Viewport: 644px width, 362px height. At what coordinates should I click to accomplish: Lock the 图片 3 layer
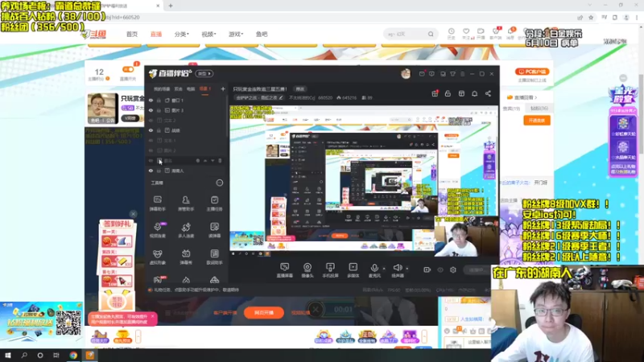(159, 110)
